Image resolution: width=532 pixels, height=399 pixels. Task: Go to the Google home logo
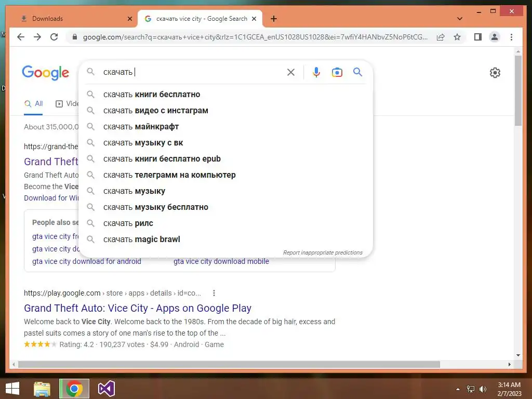pos(46,73)
